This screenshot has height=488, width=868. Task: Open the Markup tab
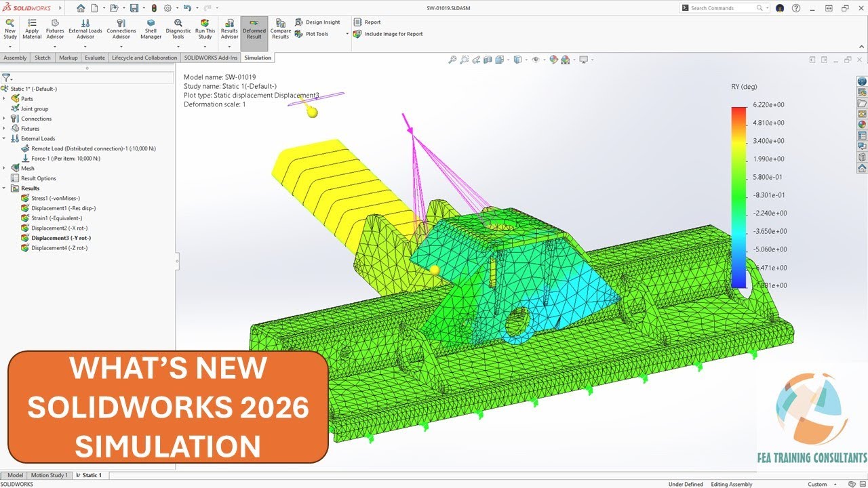(68, 58)
